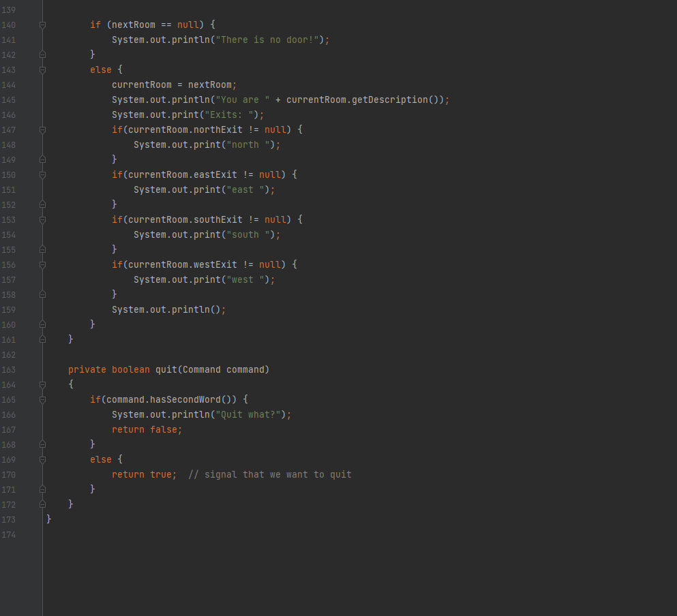
Task: Click the private keyword on line 163
Action: [87, 369]
